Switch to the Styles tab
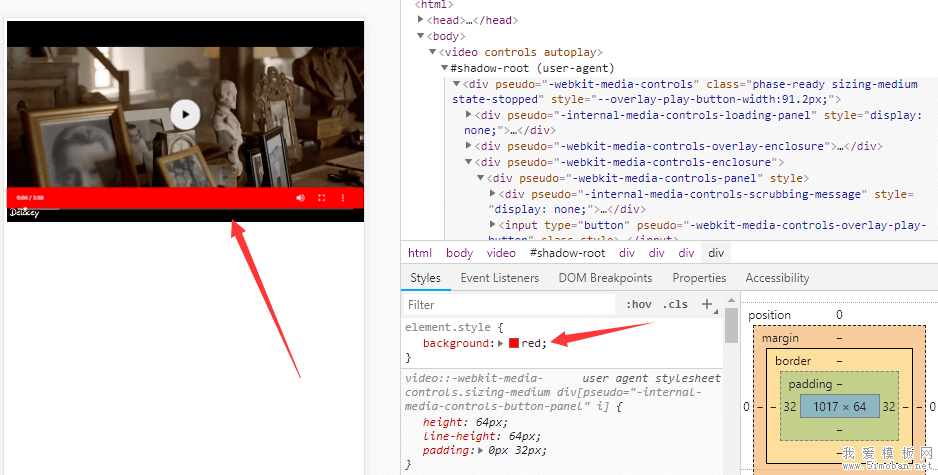Image resolution: width=938 pixels, height=475 pixels. 425,278
